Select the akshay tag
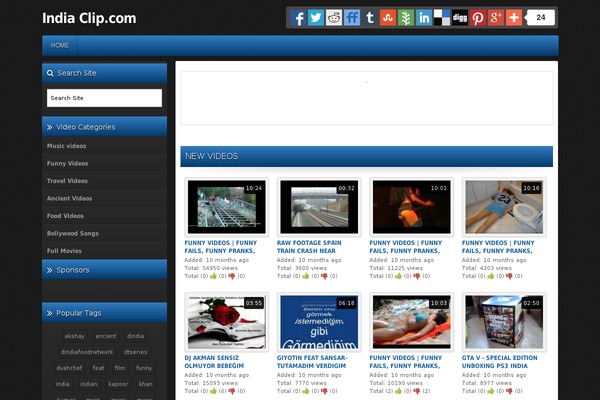This screenshot has height=400, width=600. point(75,336)
